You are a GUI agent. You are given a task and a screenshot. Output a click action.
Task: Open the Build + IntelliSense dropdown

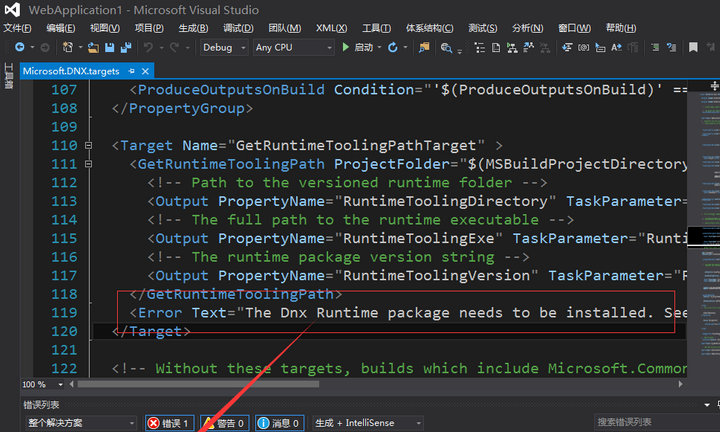point(368,423)
